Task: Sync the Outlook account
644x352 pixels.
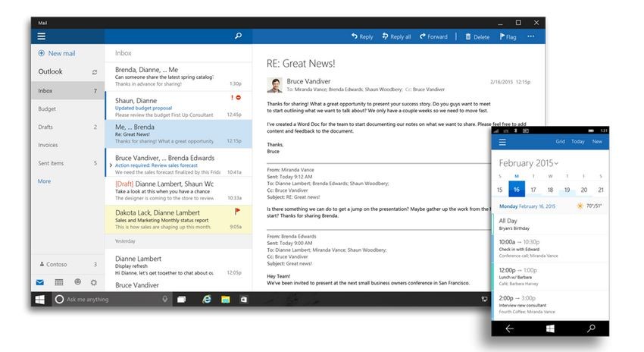Action: [95, 72]
